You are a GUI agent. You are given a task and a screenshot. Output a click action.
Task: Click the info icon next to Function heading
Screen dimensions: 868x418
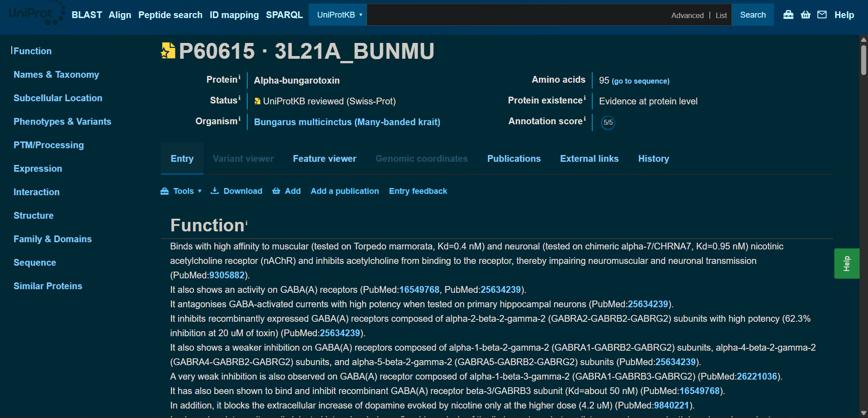point(246,222)
